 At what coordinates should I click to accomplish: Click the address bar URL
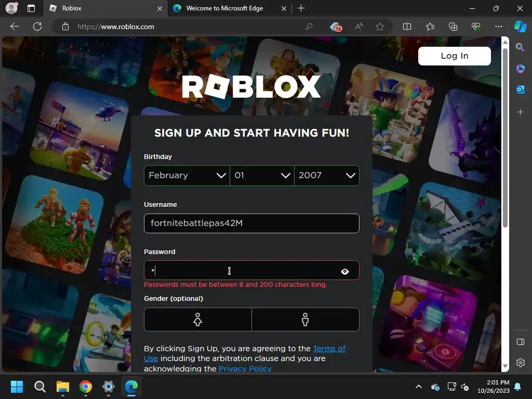click(116, 26)
